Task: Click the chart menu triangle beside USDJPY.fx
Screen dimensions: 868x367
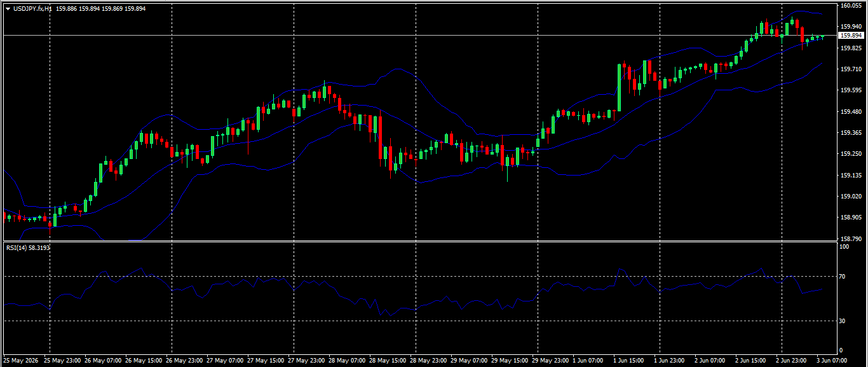Action: [x=8, y=9]
